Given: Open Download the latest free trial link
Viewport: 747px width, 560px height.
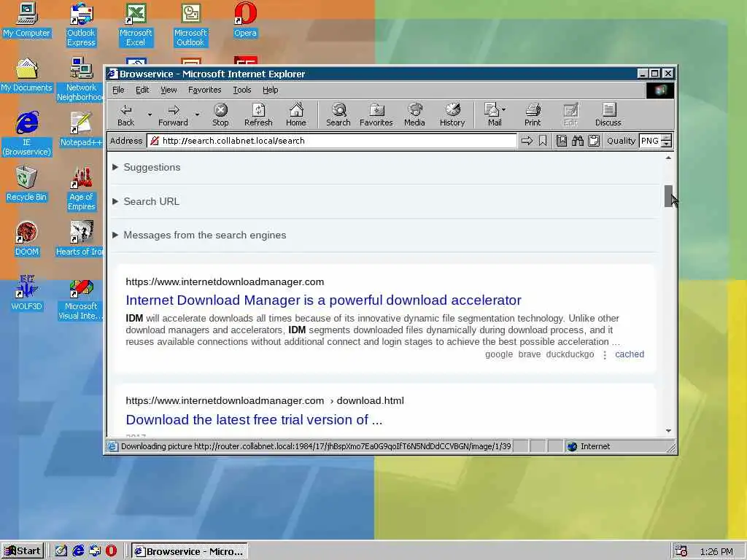Looking at the screenshot, I should (x=254, y=419).
